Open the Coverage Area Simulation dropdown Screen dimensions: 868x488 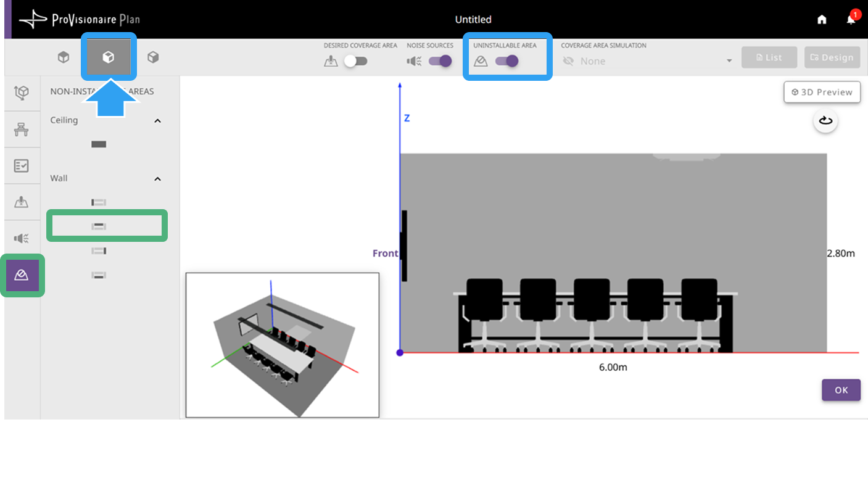647,61
